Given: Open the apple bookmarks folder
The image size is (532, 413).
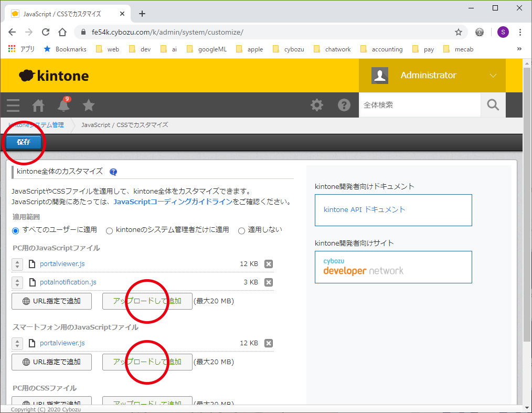Looking at the screenshot, I should 249,49.
